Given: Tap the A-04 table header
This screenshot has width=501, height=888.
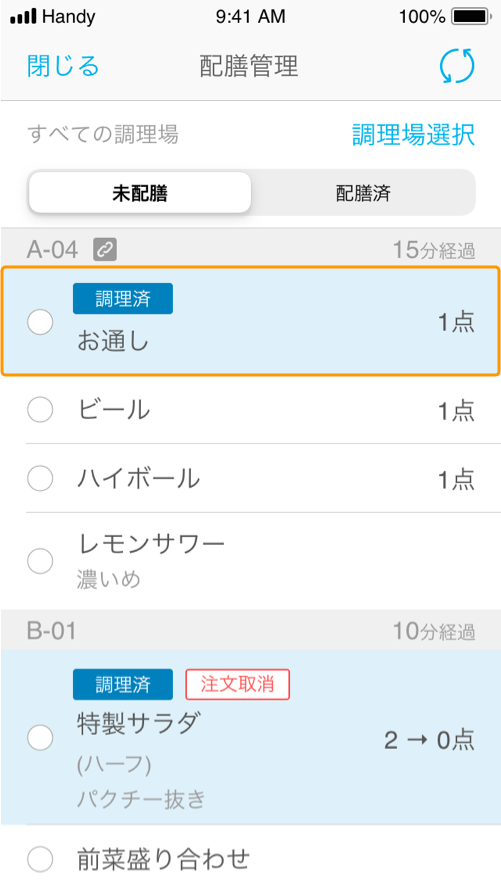Looking at the screenshot, I should [250, 249].
